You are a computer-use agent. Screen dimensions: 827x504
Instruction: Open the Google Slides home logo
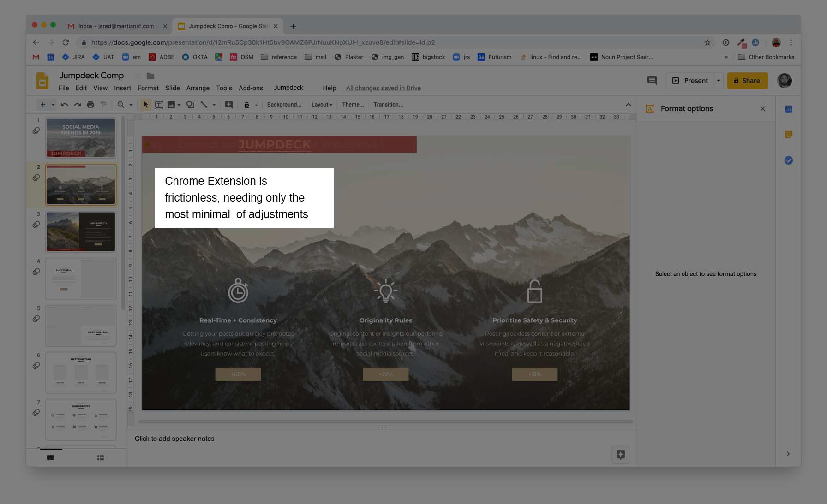(x=42, y=81)
